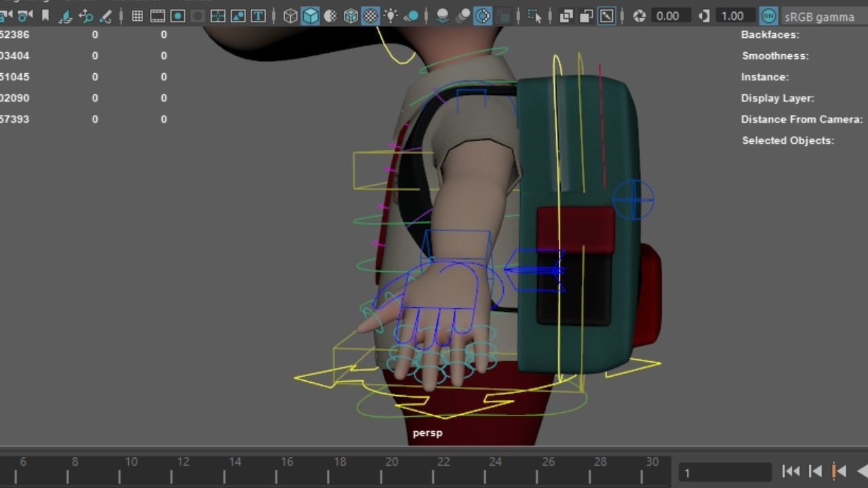Step back one frame

point(816,471)
